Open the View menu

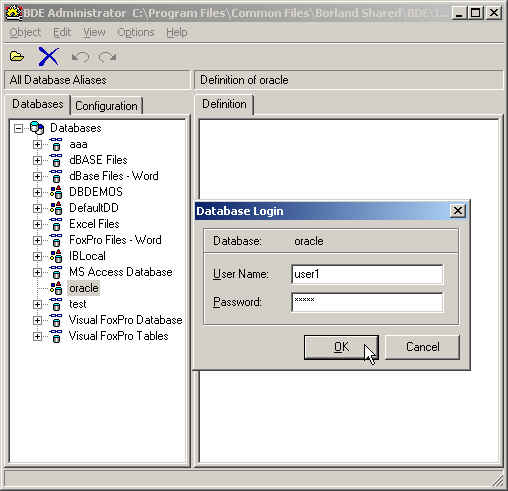94,32
